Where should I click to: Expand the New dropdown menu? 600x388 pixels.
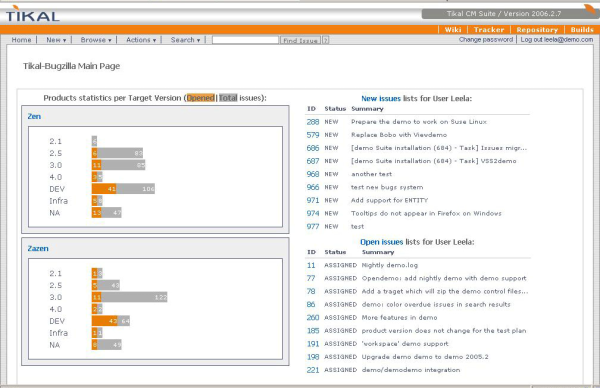coord(56,40)
